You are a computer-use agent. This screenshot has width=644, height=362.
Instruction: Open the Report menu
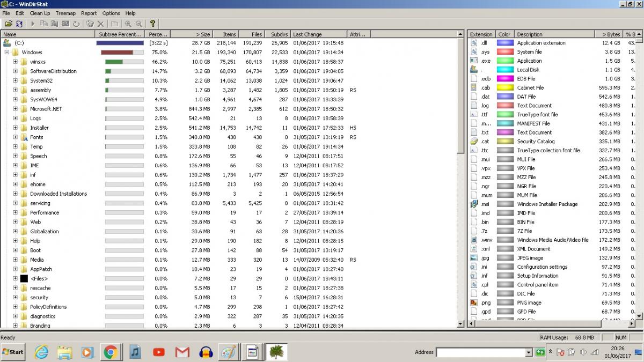(x=89, y=13)
